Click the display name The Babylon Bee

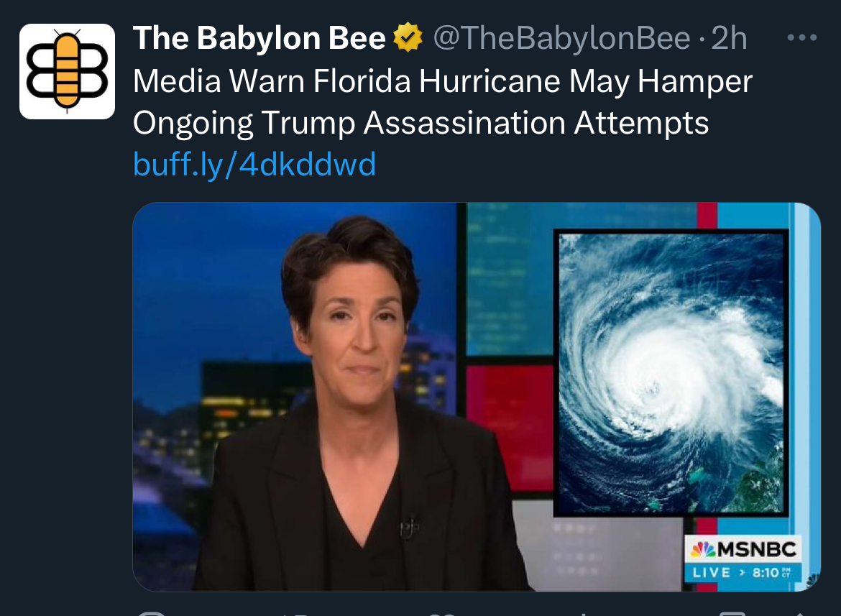(x=259, y=38)
